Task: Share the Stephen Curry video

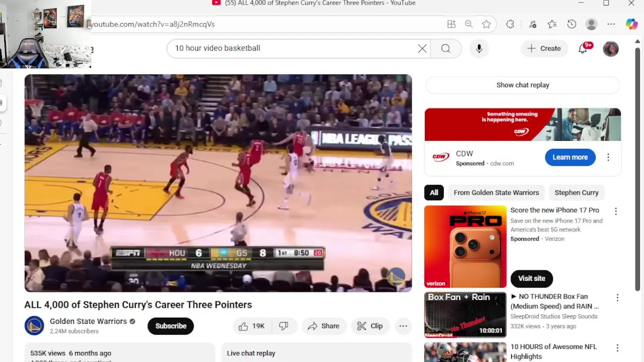Action: [x=324, y=326]
